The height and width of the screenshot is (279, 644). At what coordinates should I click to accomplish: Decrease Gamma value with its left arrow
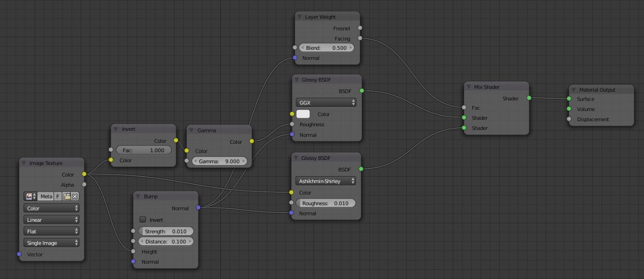(195, 161)
